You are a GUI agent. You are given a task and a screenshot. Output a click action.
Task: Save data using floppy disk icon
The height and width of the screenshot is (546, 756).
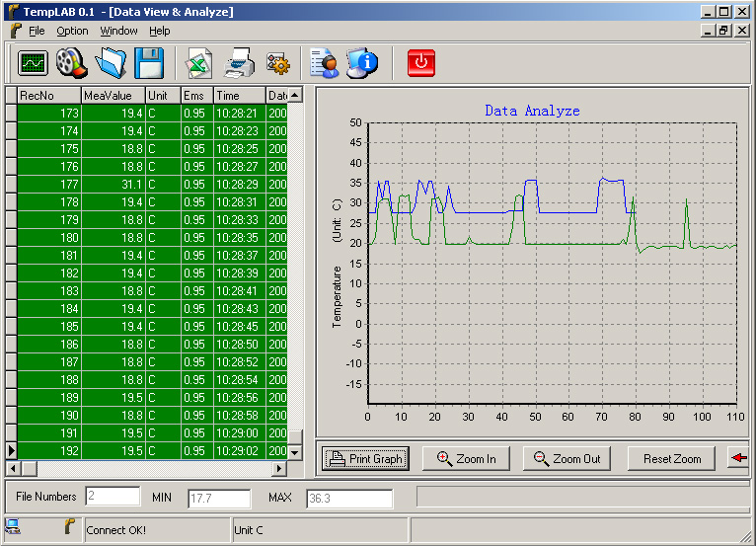click(x=149, y=63)
